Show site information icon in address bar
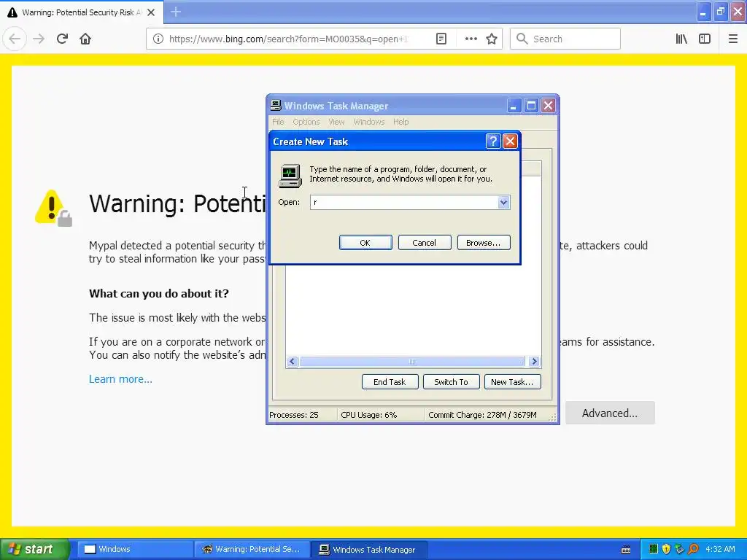The height and width of the screenshot is (560, 747). [x=158, y=39]
